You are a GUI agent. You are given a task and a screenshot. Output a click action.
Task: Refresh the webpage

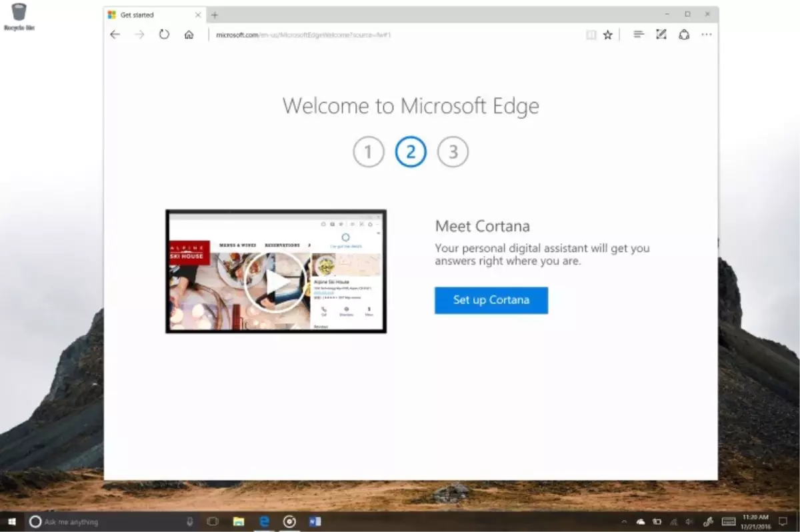(x=163, y=35)
